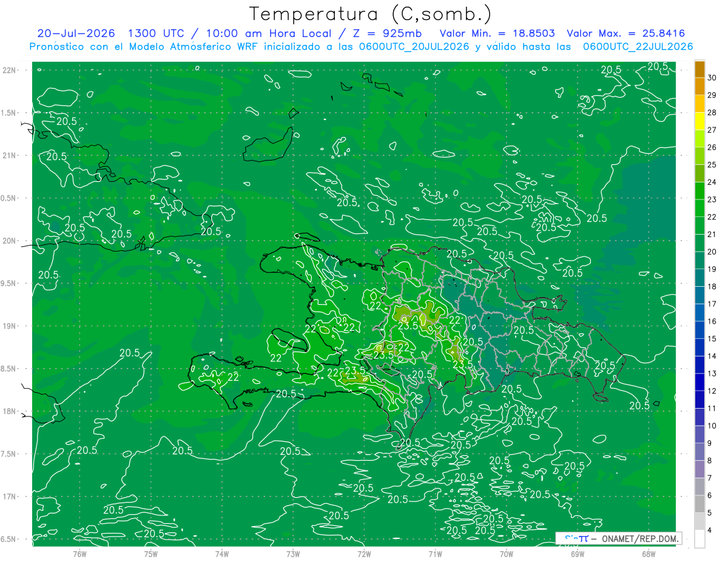
Task: Click the "24" color scale label
Action: (x=712, y=182)
